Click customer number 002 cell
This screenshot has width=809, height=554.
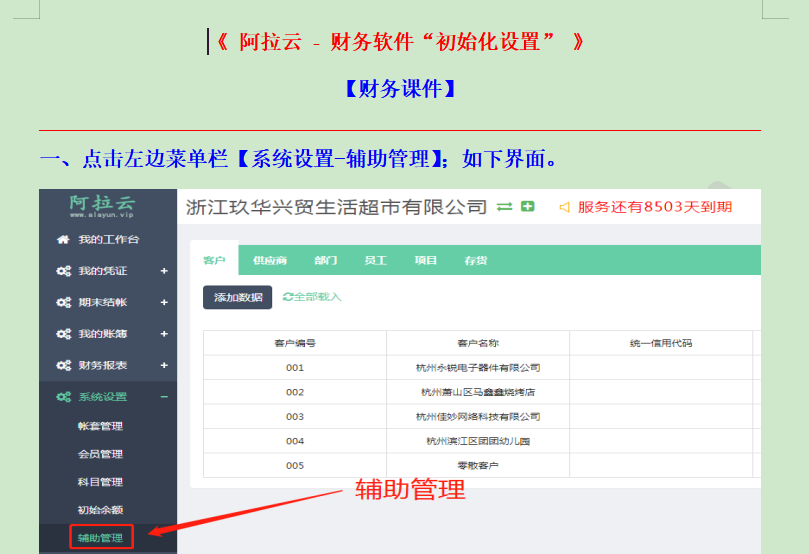tap(295, 392)
